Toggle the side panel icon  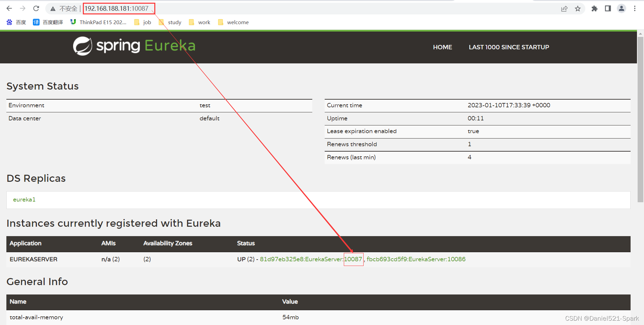[x=608, y=9]
